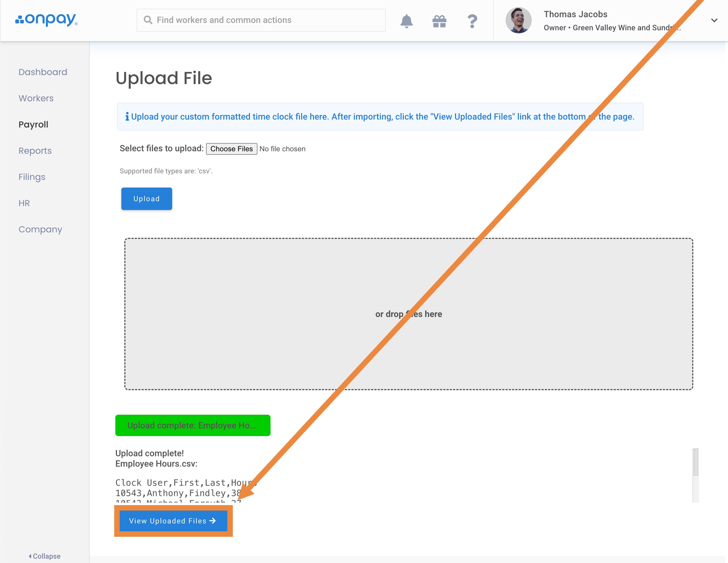Open the HR menu item
The width and height of the screenshot is (728, 563).
pos(24,203)
